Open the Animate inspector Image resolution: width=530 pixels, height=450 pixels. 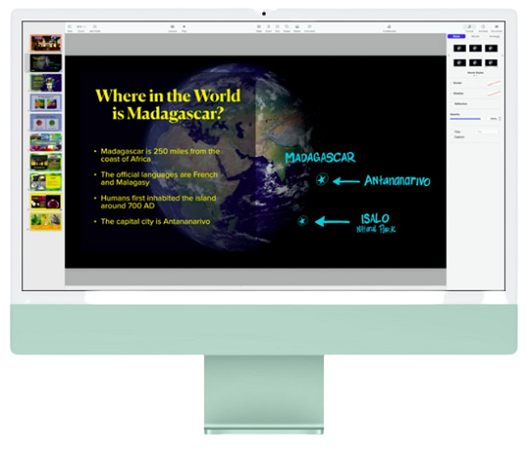(483, 28)
